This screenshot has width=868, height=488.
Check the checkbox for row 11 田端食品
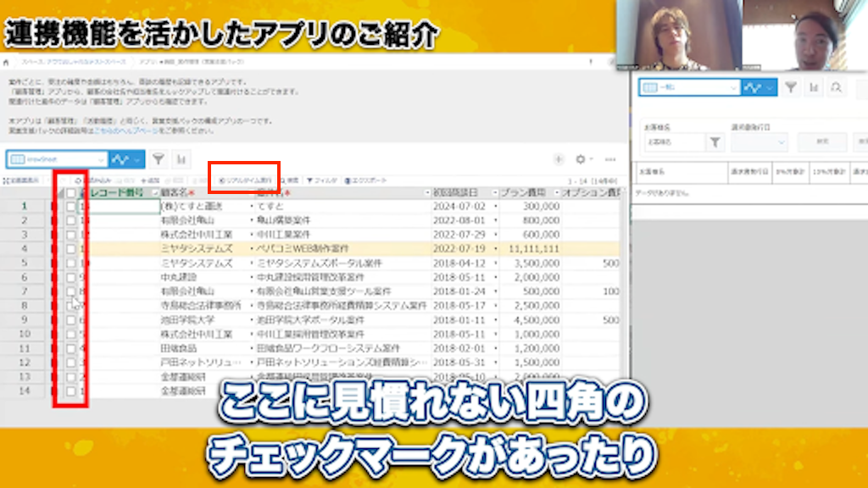(x=70, y=348)
